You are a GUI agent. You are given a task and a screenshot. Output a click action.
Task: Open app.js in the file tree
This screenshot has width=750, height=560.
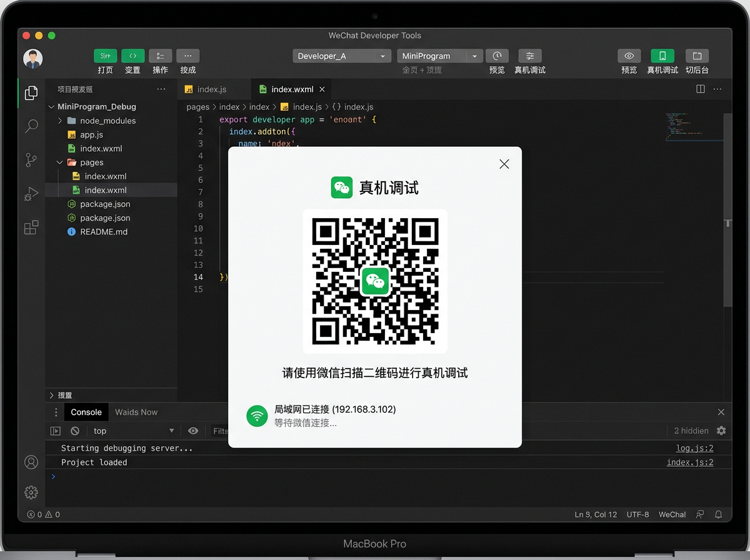click(x=91, y=134)
